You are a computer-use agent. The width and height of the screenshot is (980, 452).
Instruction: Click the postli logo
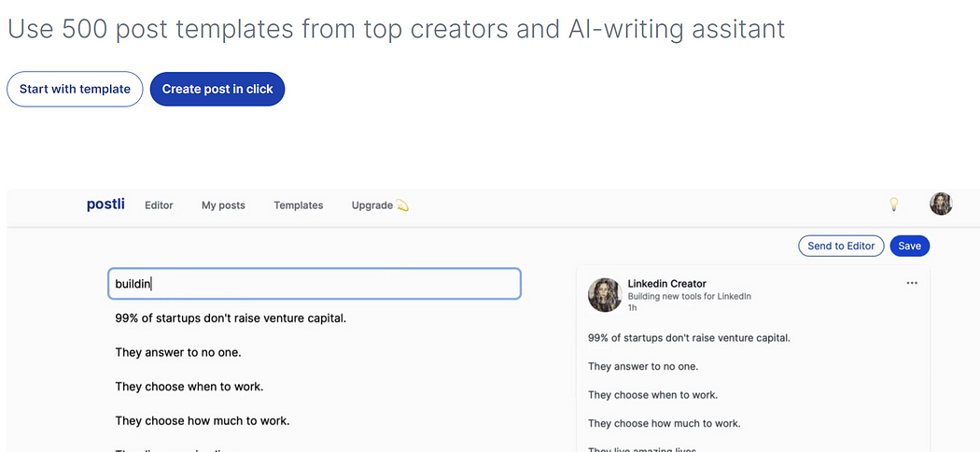(x=105, y=204)
